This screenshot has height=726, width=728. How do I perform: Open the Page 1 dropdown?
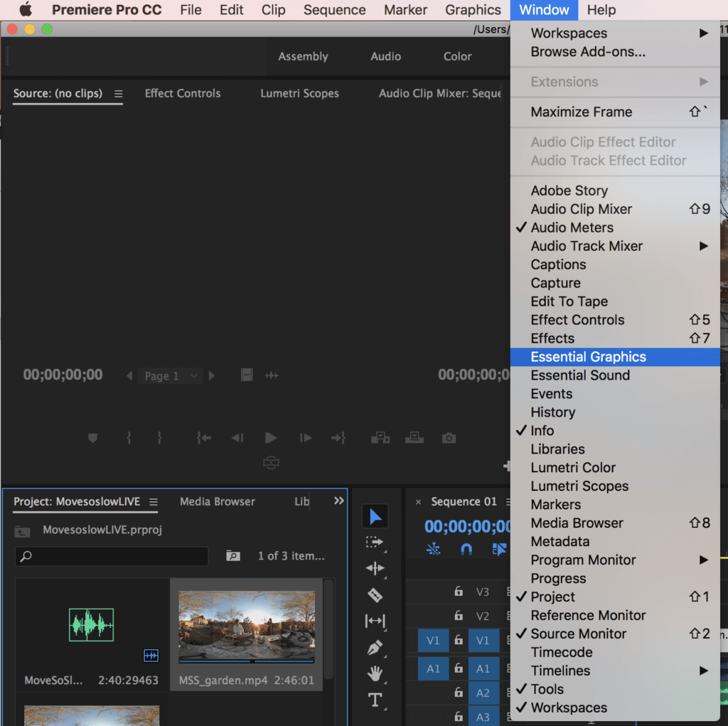[x=171, y=375]
